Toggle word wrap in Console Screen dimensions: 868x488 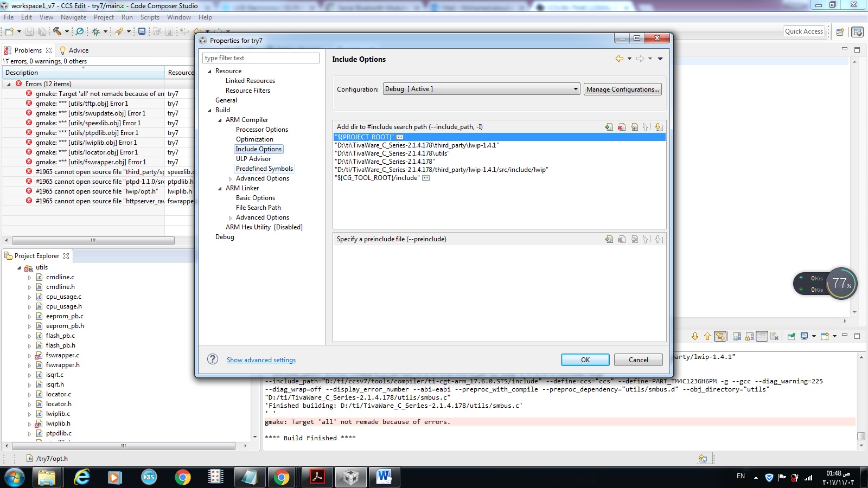coord(762,336)
